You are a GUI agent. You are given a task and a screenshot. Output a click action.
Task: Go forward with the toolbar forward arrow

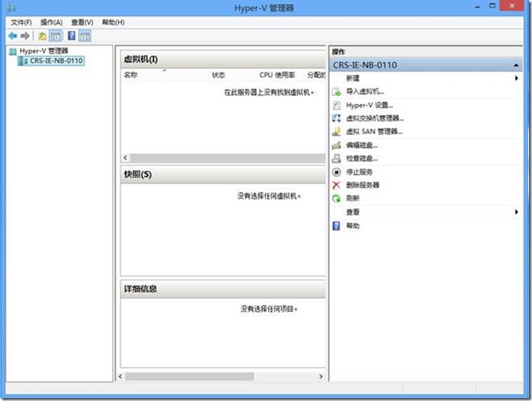pyautogui.click(x=25, y=36)
